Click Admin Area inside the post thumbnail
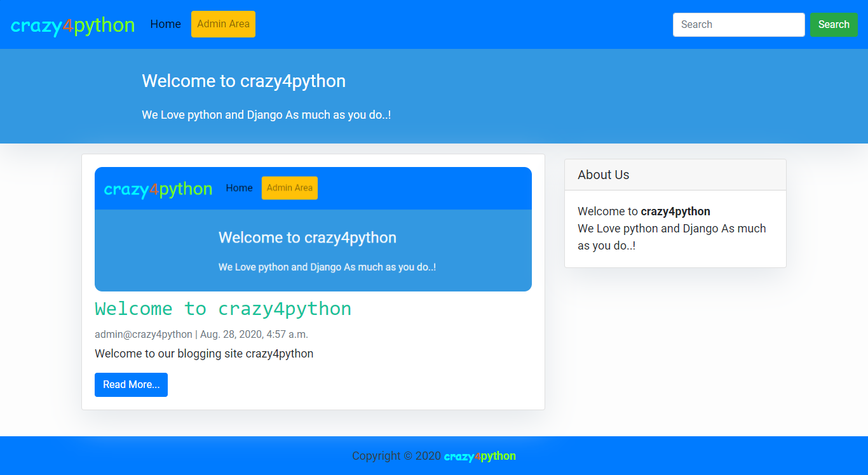The image size is (868, 475). coord(289,188)
